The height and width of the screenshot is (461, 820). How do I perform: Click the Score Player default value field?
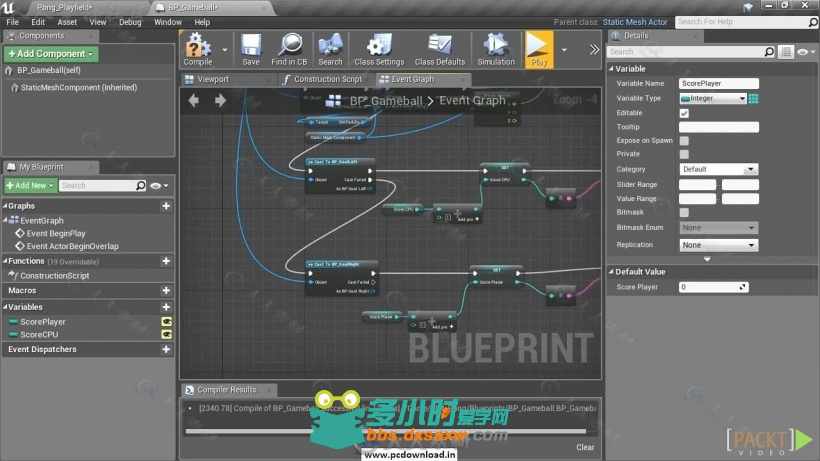coord(713,287)
